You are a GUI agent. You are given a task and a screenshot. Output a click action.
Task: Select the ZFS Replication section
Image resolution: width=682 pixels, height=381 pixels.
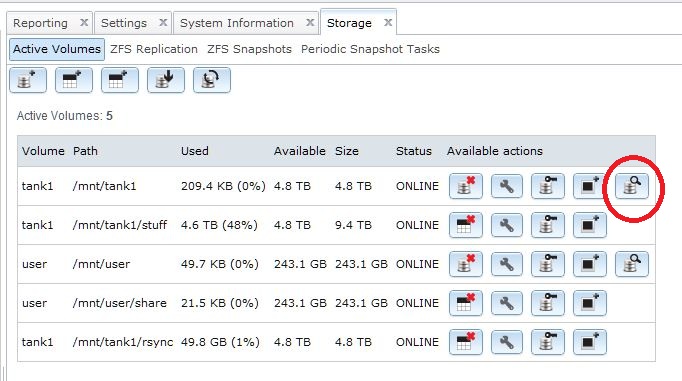click(x=154, y=49)
